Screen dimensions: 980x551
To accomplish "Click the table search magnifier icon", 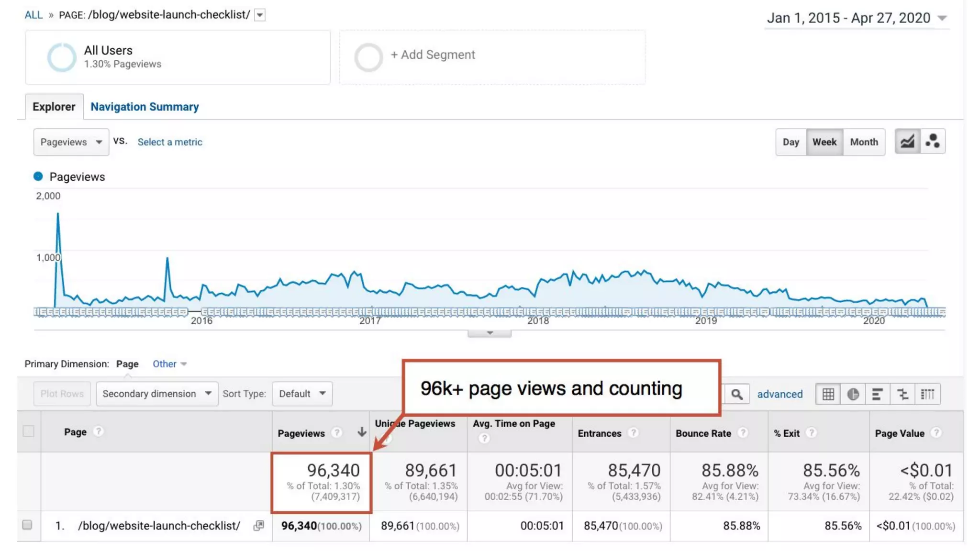I will click(x=736, y=394).
